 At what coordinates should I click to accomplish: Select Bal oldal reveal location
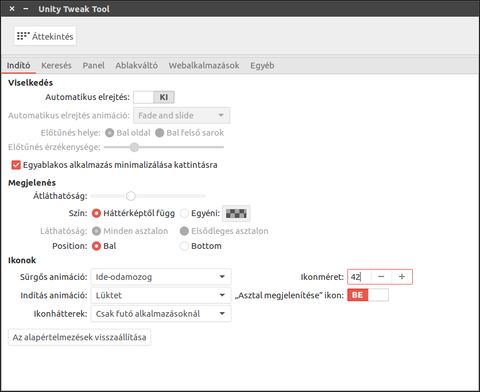click(109, 133)
